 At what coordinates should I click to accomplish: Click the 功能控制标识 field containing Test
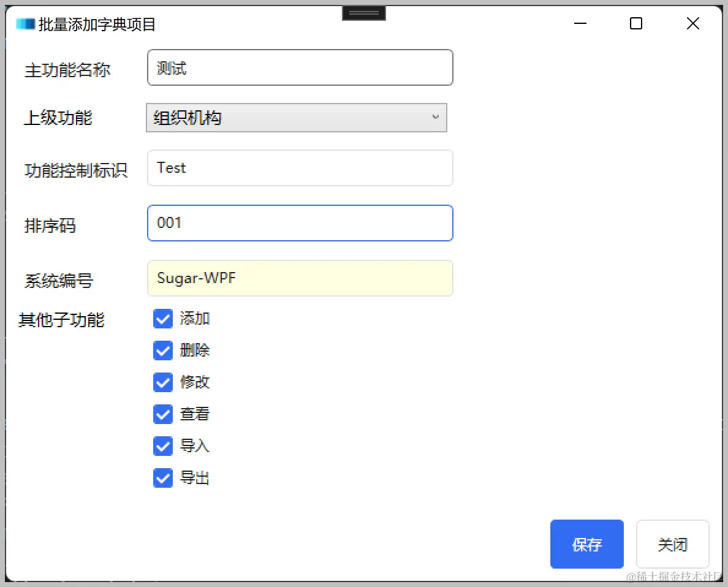click(300, 168)
